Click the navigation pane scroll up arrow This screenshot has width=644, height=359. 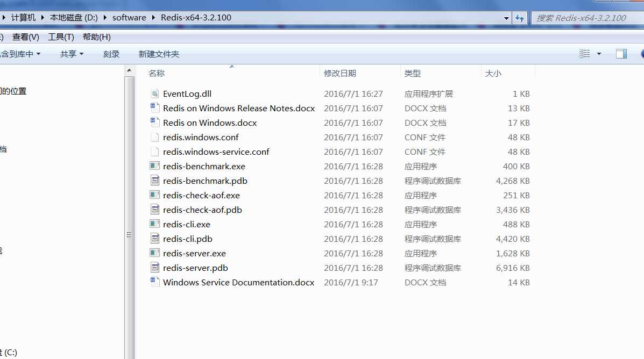[129, 70]
